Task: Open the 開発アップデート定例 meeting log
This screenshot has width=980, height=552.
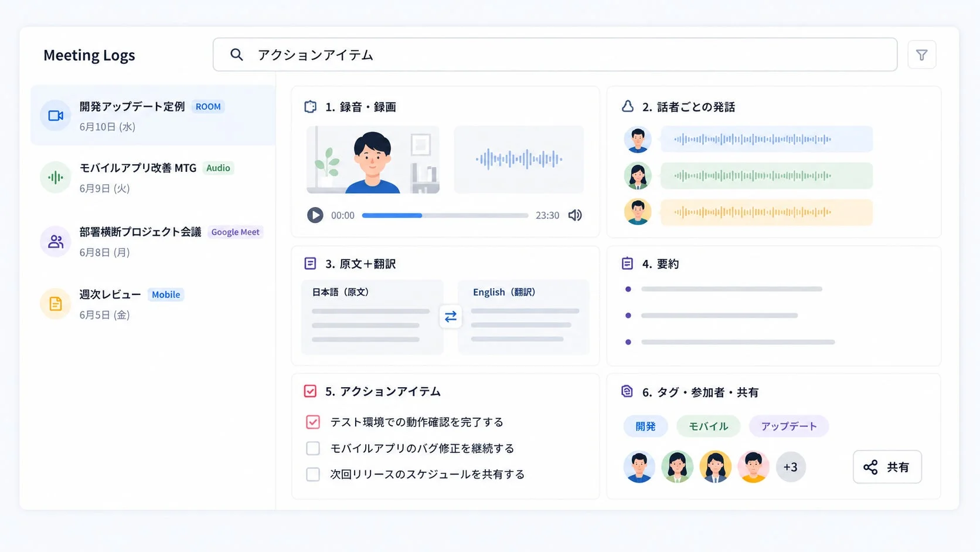Action: point(153,116)
